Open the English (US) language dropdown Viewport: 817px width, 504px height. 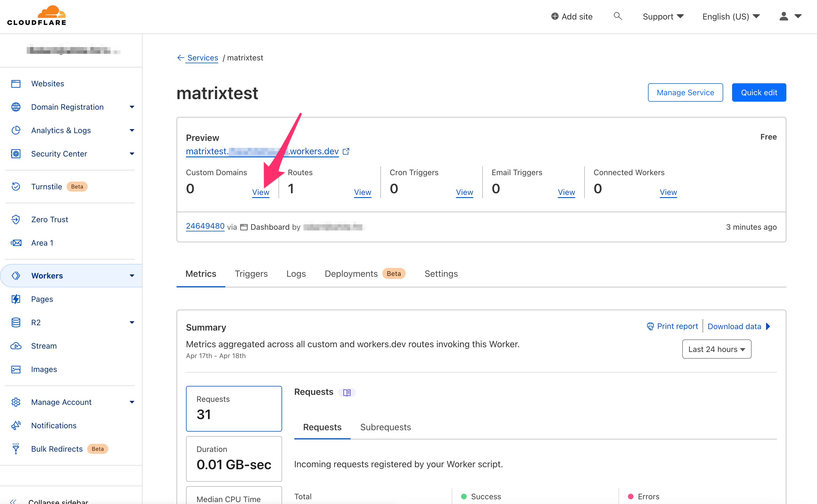click(x=731, y=16)
